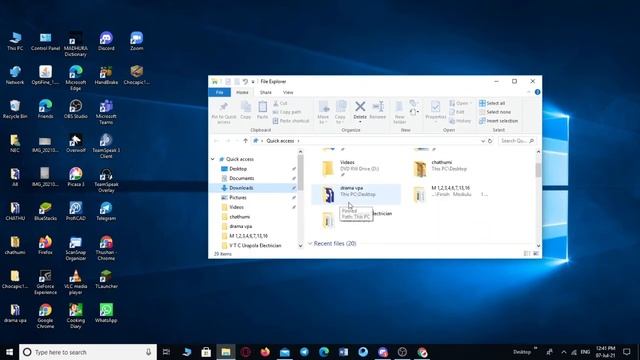Select Documents in the navigation pane
This screenshot has width=640, height=360.
(242, 178)
